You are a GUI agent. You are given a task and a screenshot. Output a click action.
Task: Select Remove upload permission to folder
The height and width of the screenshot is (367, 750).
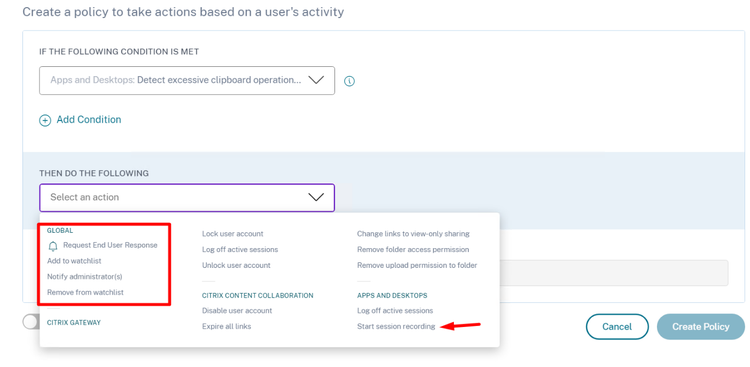(417, 265)
